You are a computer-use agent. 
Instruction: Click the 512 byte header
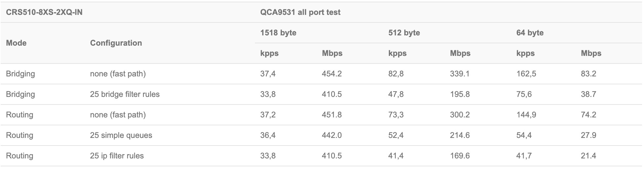404,33
